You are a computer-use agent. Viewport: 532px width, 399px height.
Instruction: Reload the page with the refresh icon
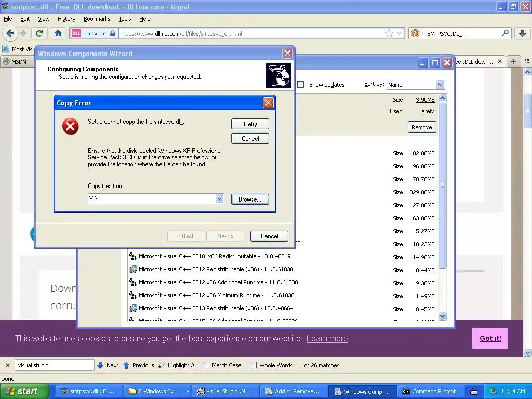coord(39,33)
